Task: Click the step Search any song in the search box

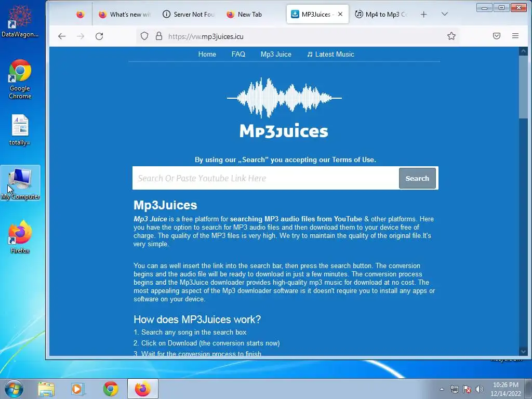Action: 190,332
